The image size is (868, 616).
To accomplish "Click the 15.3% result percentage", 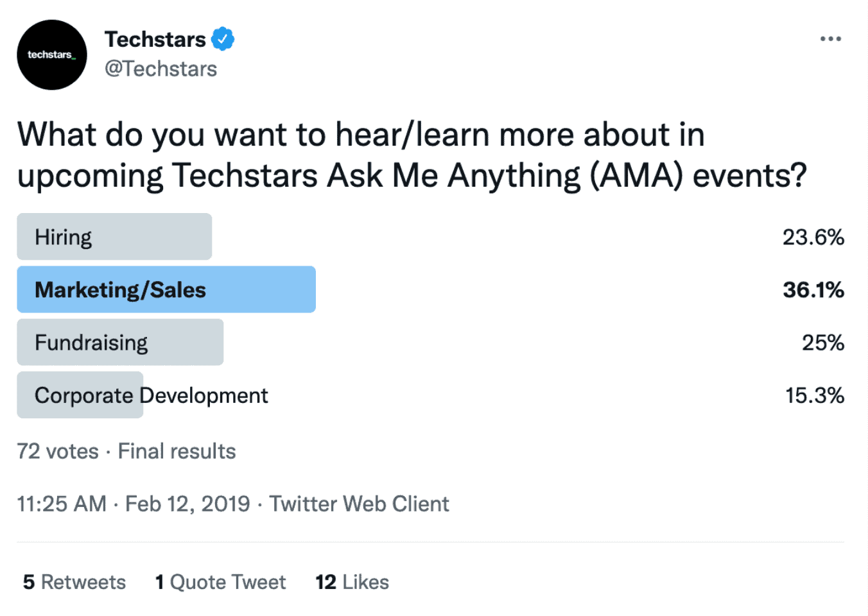I will pos(814,395).
